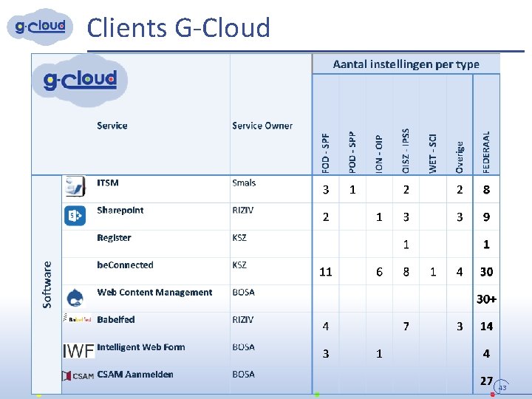The width and height of the screenshot is (532, 399).
Task: Click the beConnected FOD - SPF value 11
Action: click(x=326, y=272)
